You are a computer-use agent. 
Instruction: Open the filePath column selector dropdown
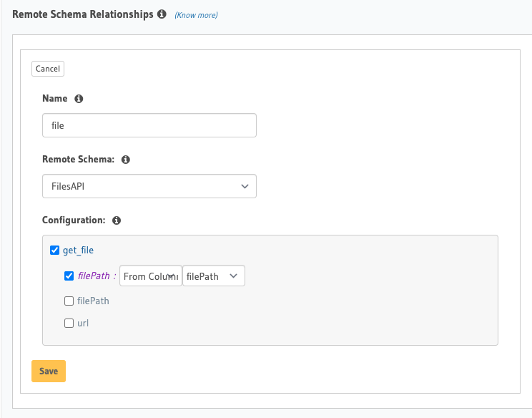[213, 276]
